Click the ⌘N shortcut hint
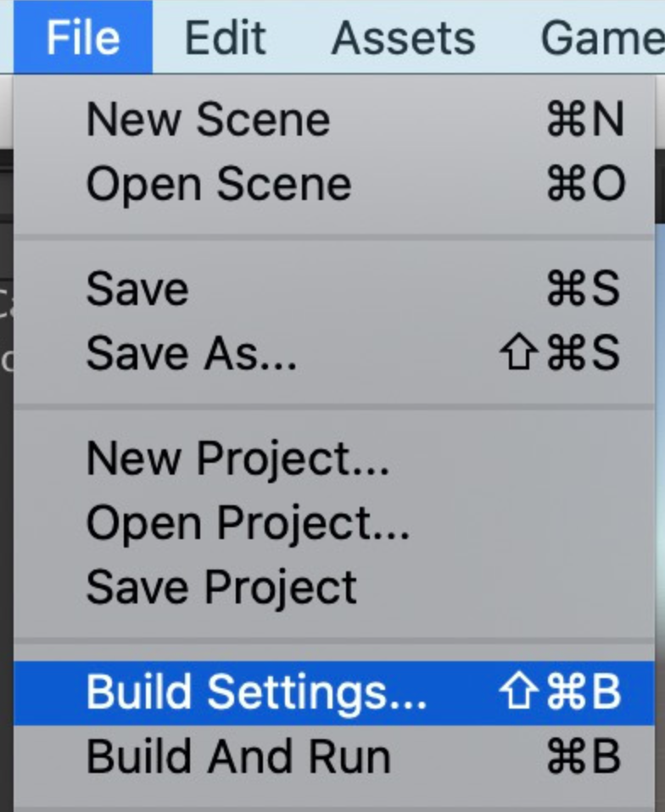This screenshot has width=665, height=812. coord(585,120)
